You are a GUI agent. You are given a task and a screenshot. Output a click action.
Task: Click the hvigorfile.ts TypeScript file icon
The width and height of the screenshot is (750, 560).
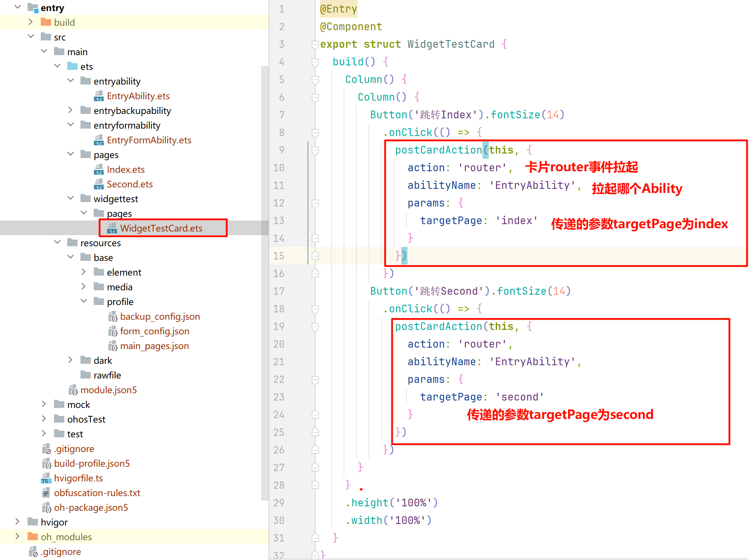point(46,478)
